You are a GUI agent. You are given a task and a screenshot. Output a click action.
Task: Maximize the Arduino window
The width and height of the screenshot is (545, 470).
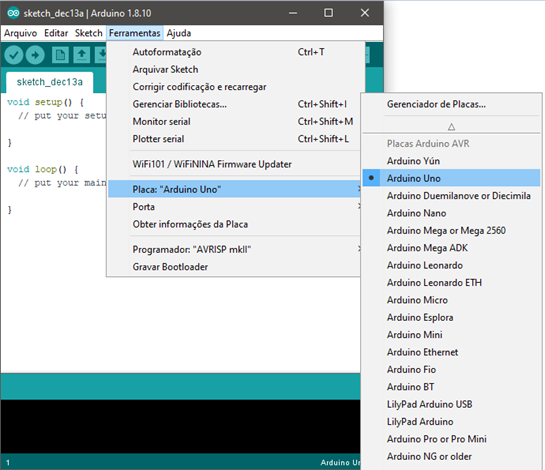point(328,13)
